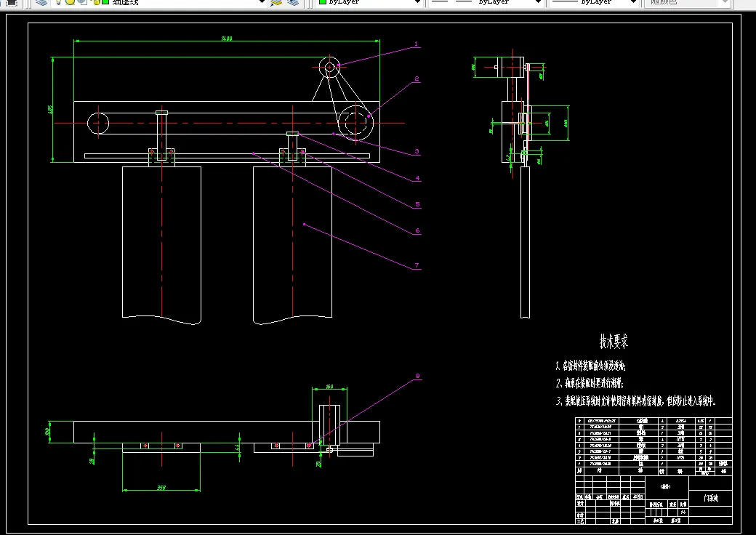Click the large pulley circle on the right
Screen dimensions: 756x535
tap(355, 123)
